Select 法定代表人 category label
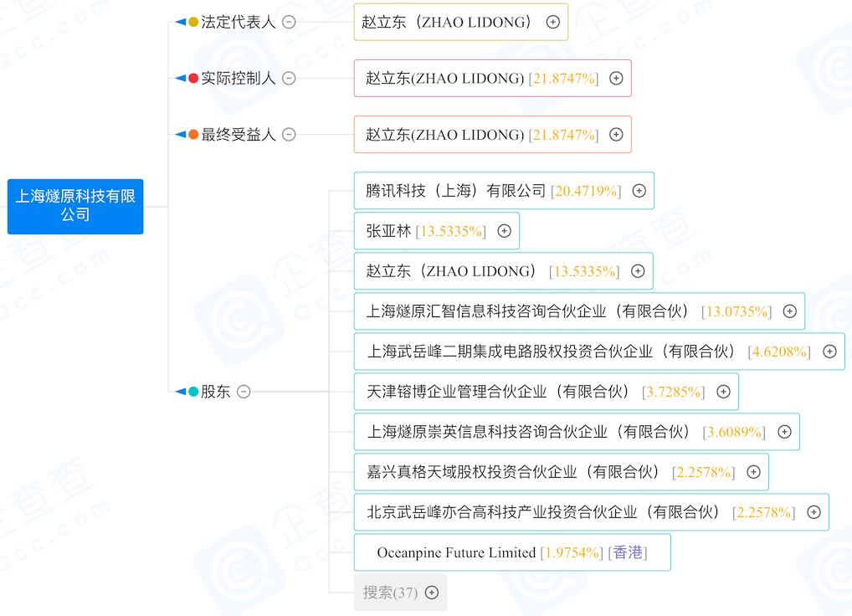Viewport: 852px width, 616px height. pyautogui.click(x=239, y=23)
